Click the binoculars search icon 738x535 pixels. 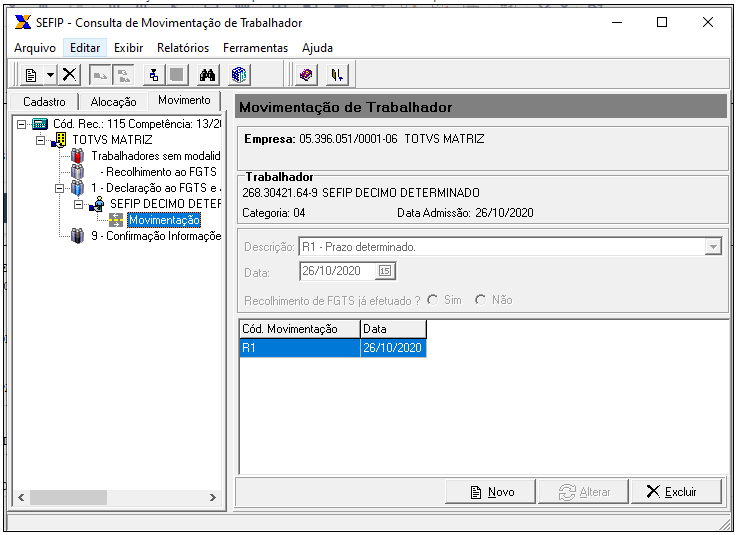pos(207,75)
